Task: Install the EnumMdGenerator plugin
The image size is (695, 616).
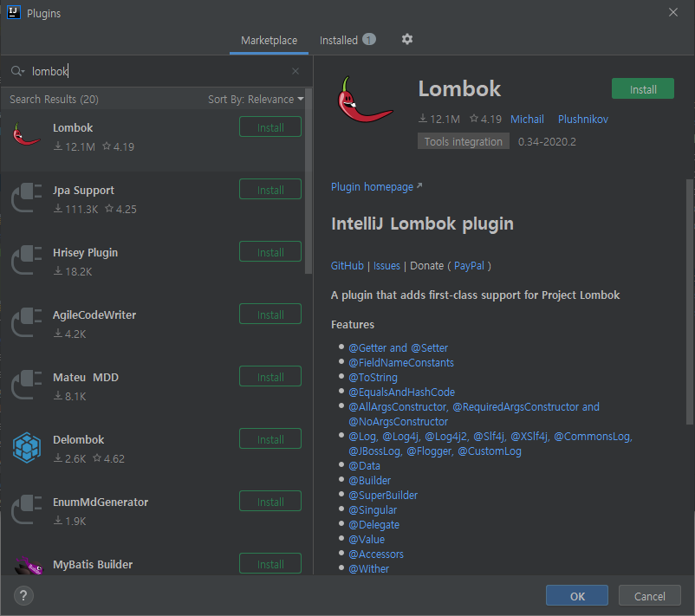Action: 270,502
